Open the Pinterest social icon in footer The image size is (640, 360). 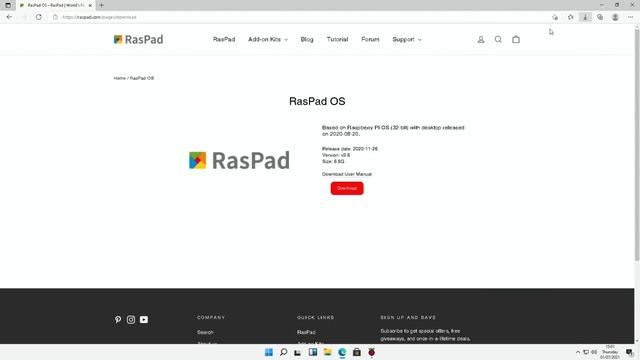pyautogui.click(x=118, y=320)
